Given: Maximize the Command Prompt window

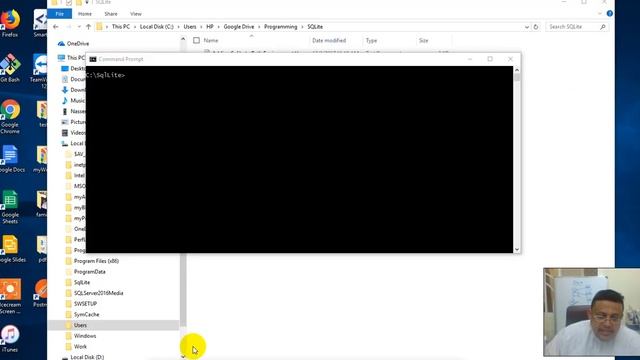Looking at the screenshot, I should [x=490, y=59].
